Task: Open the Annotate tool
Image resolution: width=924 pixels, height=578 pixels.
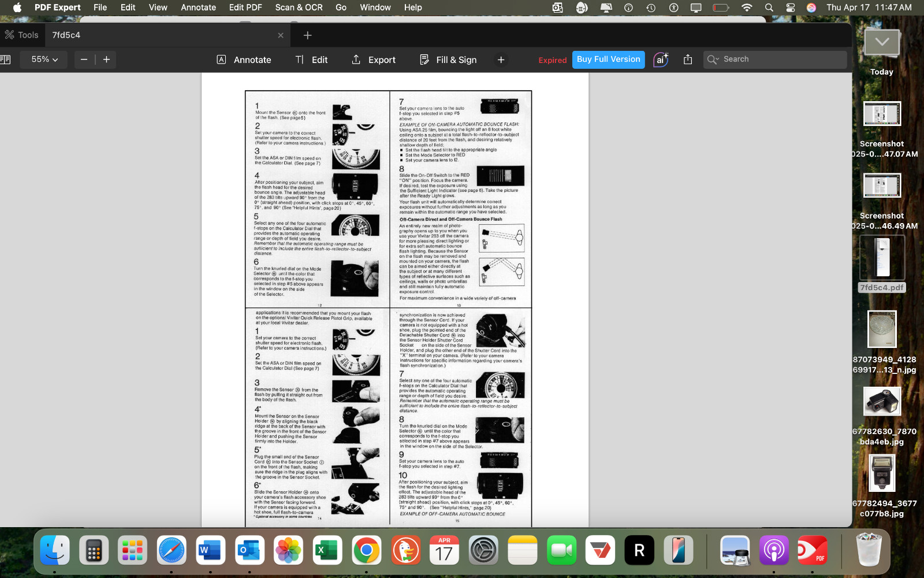Action: pyautogui.click(x=244, y=60)
